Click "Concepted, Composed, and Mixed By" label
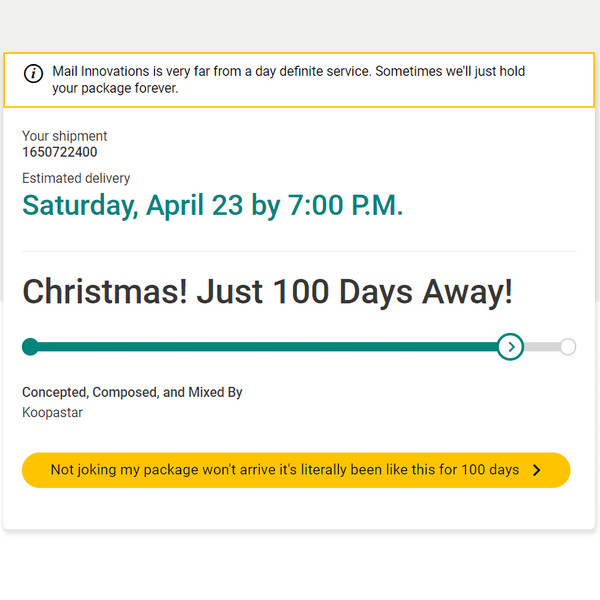 point(132,393)
